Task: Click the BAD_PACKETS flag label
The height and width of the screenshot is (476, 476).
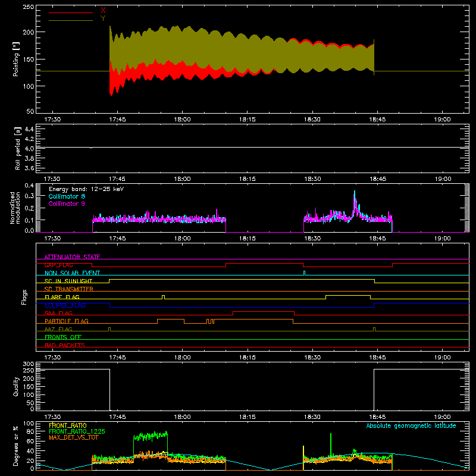Action: (x=65, y=345)
